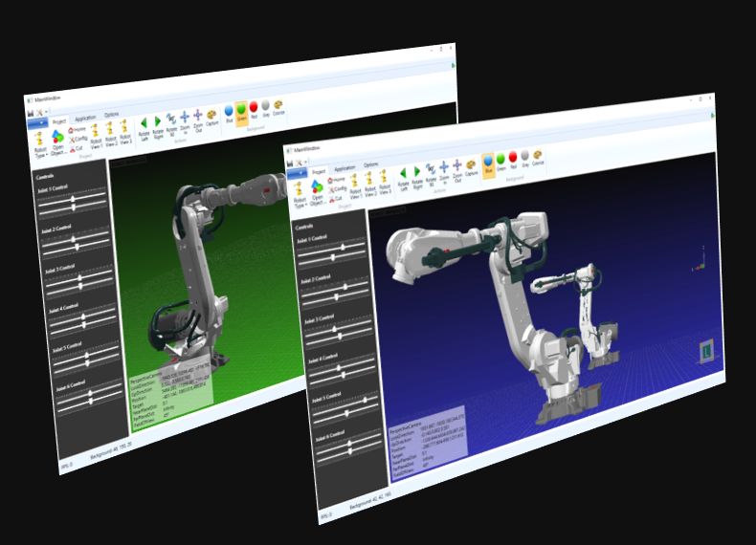Click Cut button in front window ribbon
Screen dimensions: 756x545
(x=332, y=199)
